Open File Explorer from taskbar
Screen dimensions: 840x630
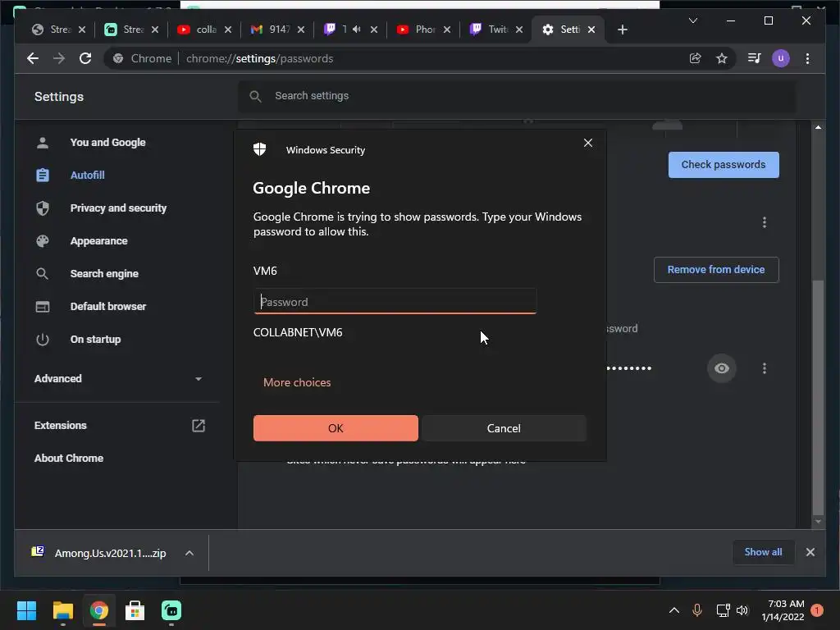tap(62, 610)
